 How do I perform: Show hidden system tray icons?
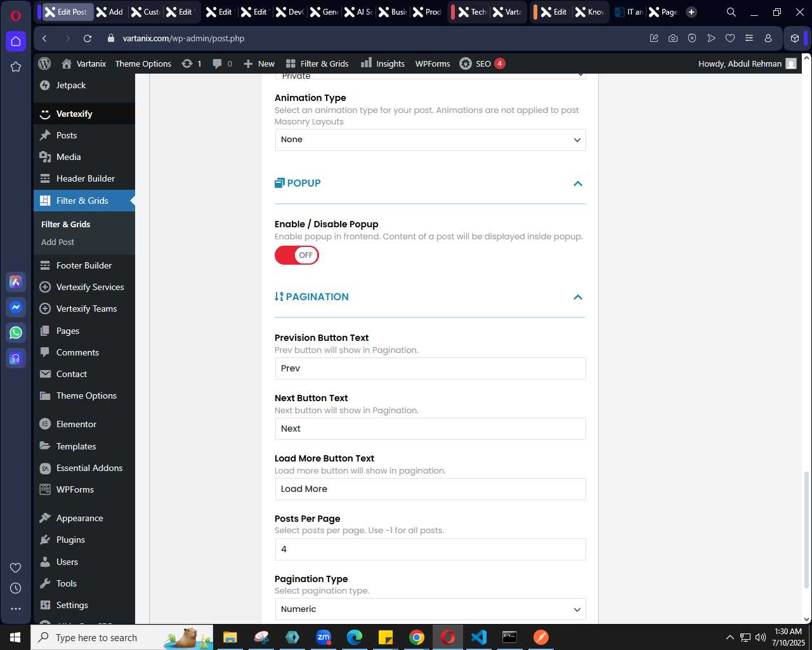click(730, 637)
